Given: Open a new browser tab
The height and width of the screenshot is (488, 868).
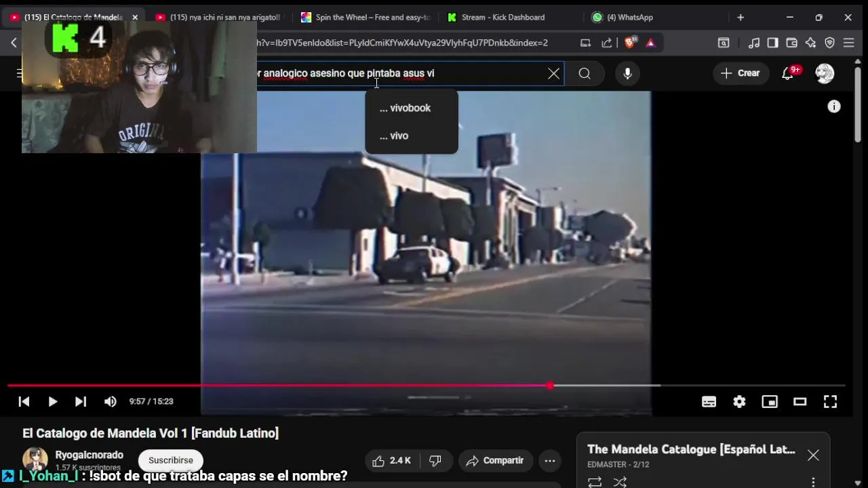Looking at the screenshot, I should coord(741,18).
